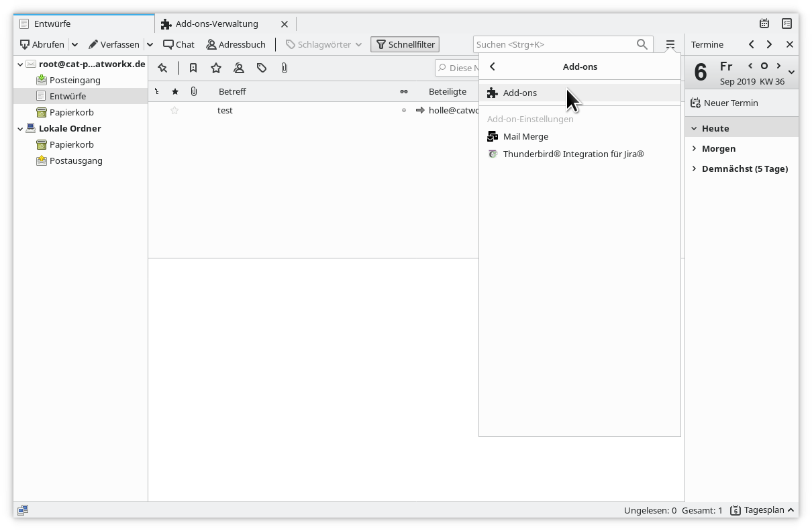812x531 pixels.
Task: Click the online status icon in status bar
Action: click(x=23, y=510)
